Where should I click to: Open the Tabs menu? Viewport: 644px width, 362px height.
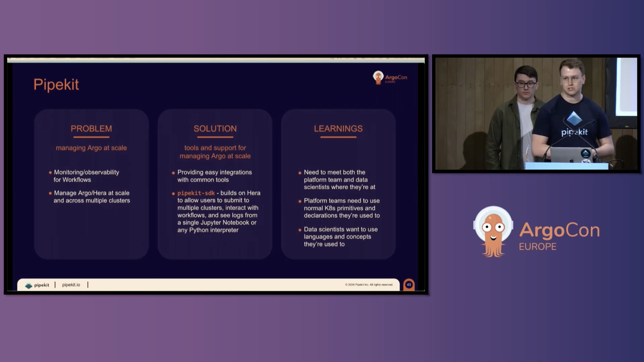point(72,58)
